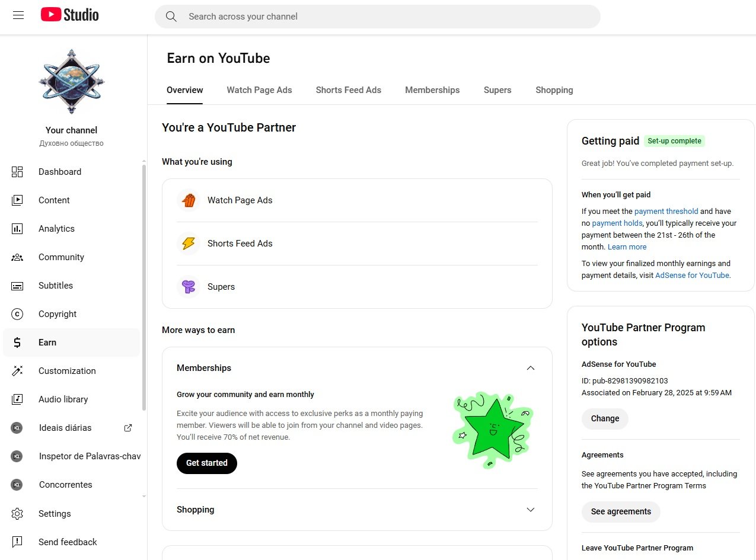Click the search magnifier icon
Image resolution: width=756 pixels, height=560 pixels.
[x=171, y=17]
